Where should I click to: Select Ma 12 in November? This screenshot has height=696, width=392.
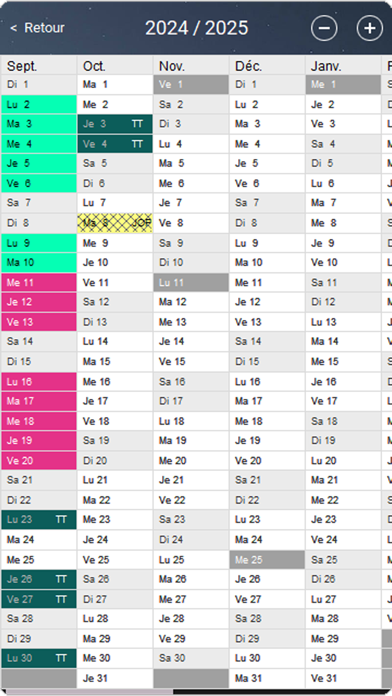191,302
